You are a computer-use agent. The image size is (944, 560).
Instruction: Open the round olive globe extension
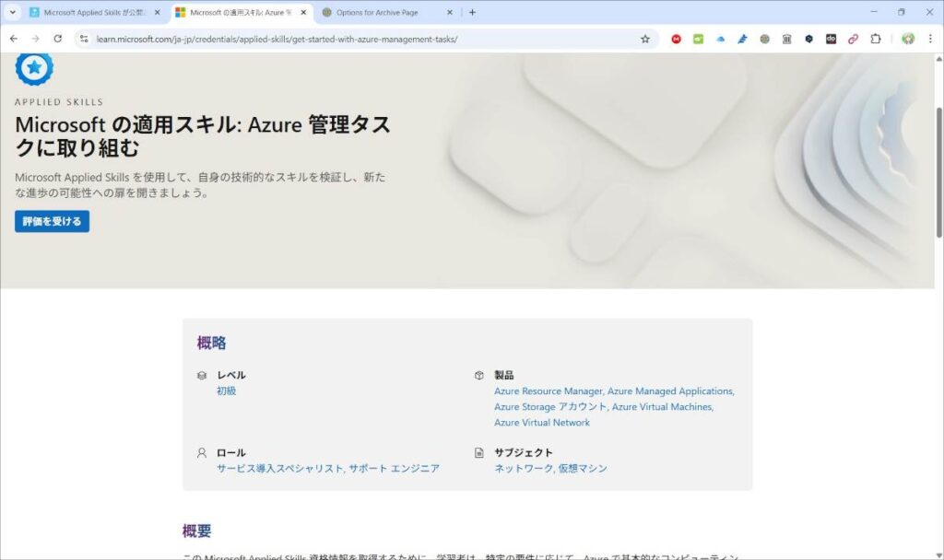tap(764, 39)
